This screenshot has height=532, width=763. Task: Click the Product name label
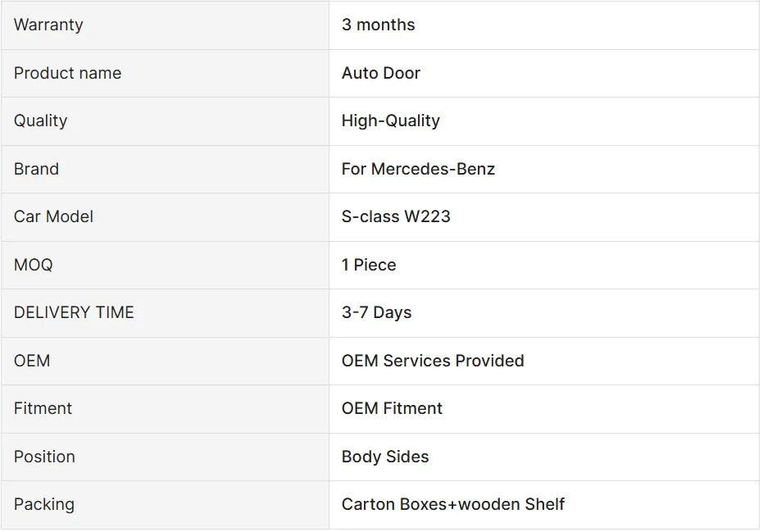click(67, 73)
